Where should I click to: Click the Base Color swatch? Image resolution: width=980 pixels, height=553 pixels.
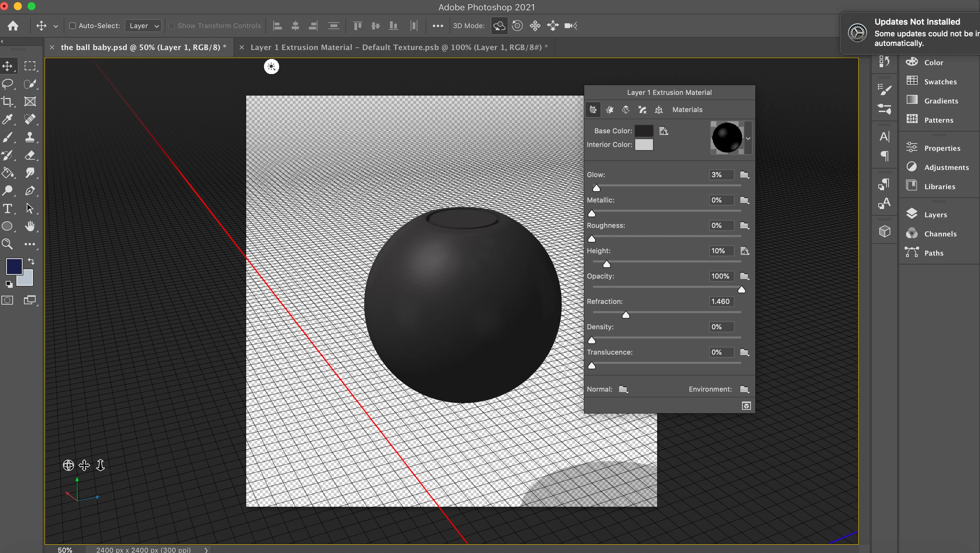[644, 131]
